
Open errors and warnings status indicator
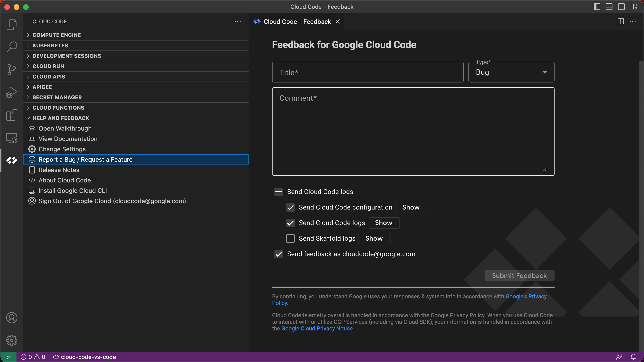coord(33,357)
